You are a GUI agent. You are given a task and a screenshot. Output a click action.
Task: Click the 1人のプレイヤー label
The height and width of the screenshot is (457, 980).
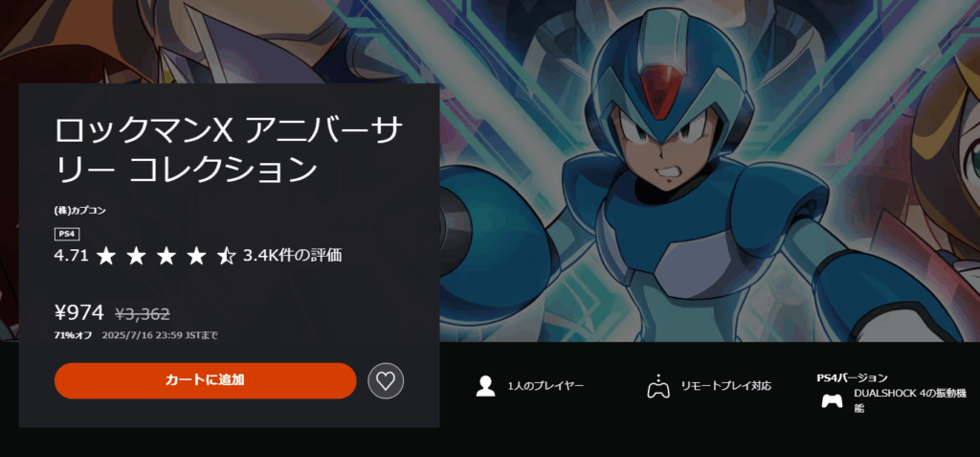pyautogui.click(x=546, y=386)
